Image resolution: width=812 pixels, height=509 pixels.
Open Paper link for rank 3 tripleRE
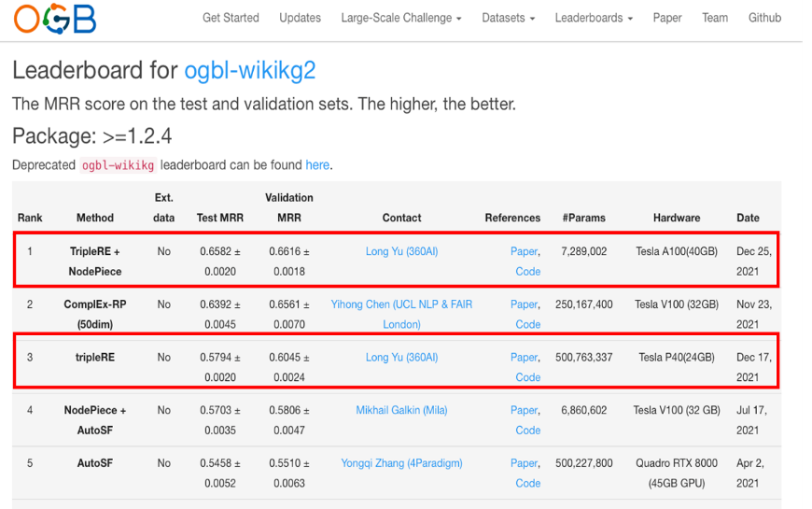[x=524, y=358]
